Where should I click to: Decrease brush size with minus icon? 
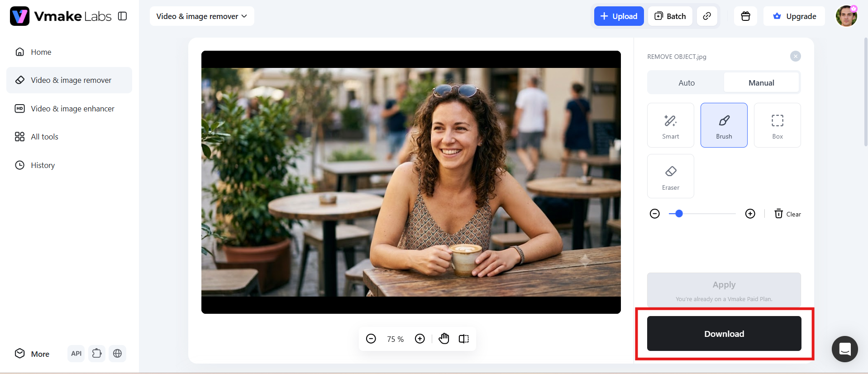(655, 214)
